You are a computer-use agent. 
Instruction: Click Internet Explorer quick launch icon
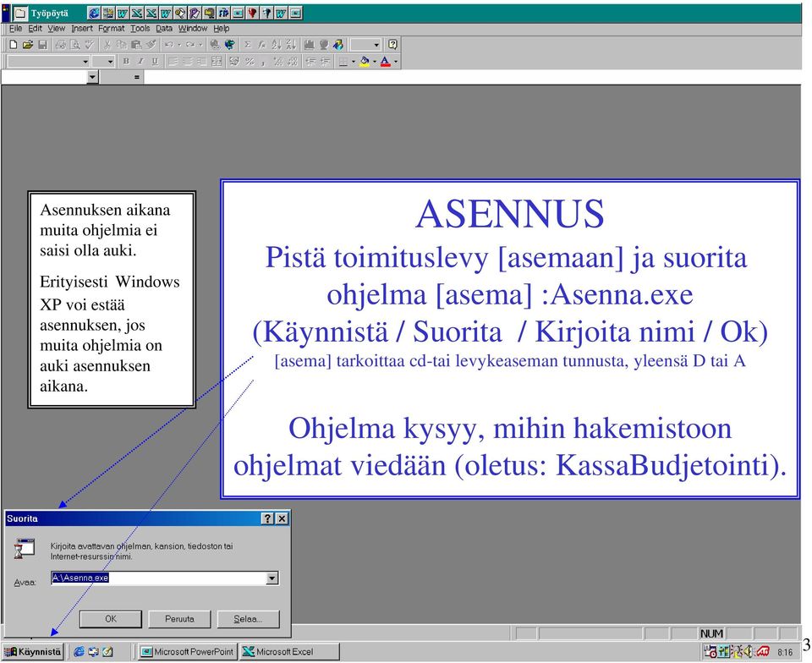coord(79,652)
